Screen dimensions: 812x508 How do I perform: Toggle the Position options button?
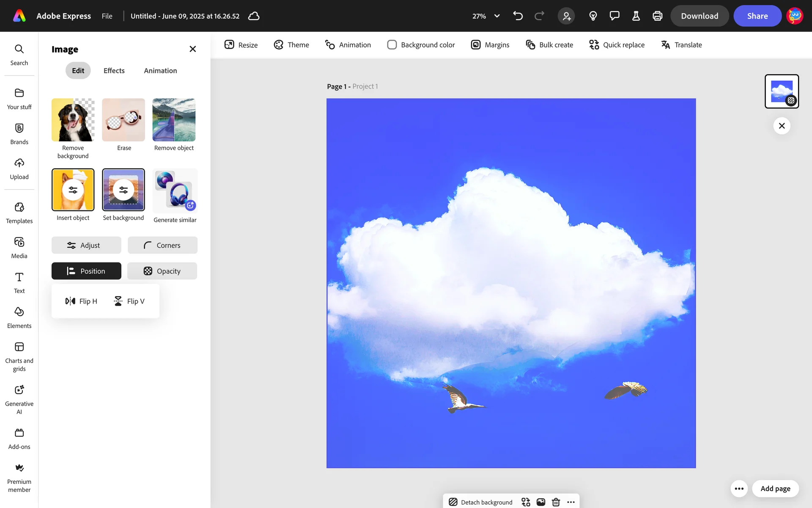tap(86, 271)
